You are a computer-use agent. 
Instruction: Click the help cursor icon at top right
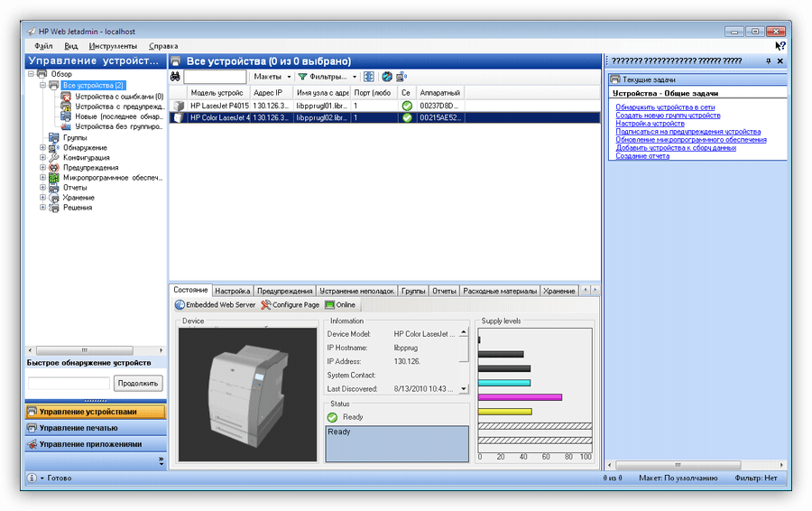coord(780,45)
